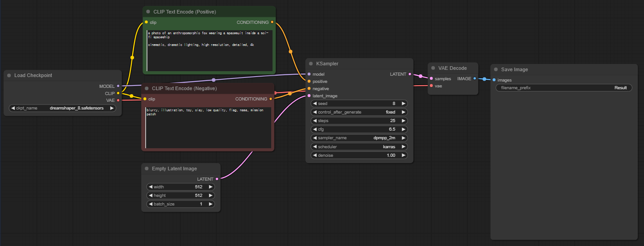
Task: Click the purple MODEL link midpoint dot
Action: (x=214, y=80)
